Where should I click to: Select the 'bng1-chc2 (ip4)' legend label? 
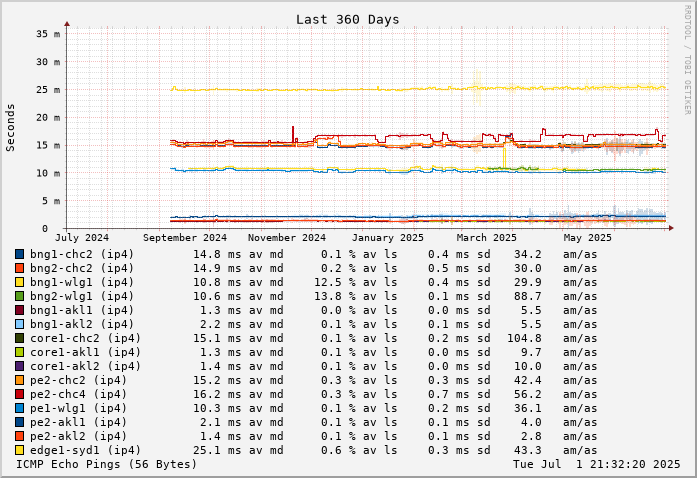(82, 254)
